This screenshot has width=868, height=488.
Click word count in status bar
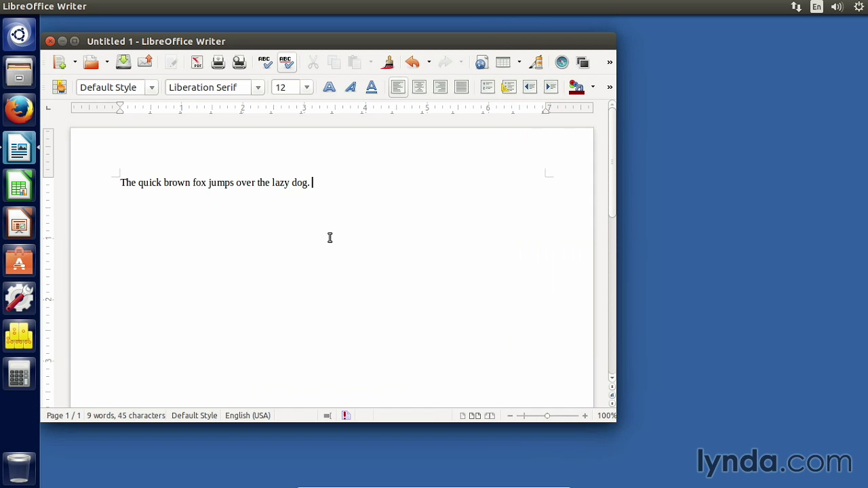coord(126,415)
